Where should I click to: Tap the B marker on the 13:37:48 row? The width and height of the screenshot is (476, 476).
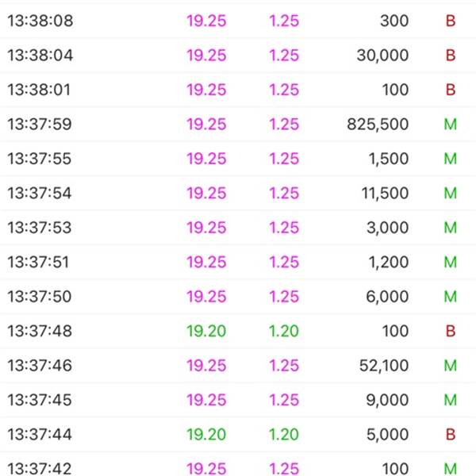[451, 331]
